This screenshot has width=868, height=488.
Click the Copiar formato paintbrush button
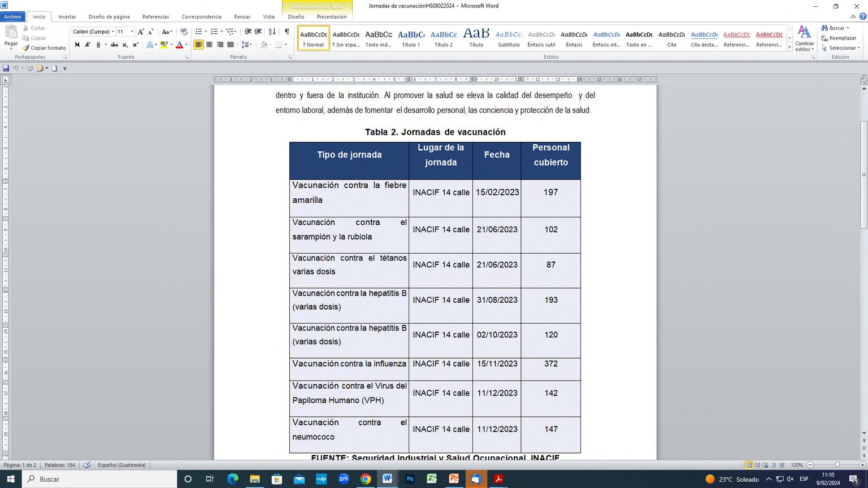(44, 48)
